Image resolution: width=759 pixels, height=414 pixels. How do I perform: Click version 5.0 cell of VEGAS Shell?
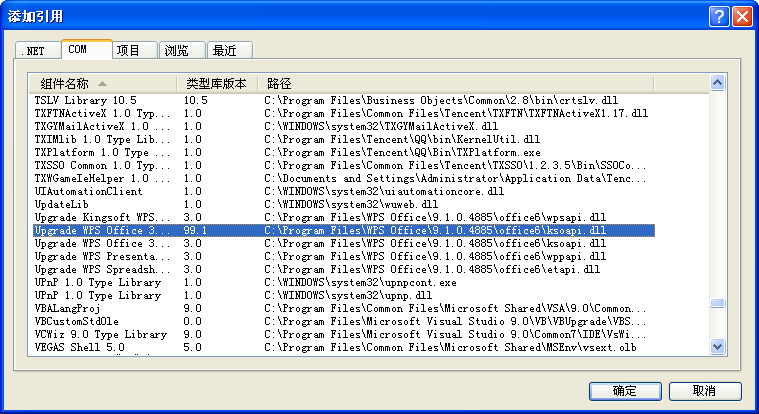coord(193,348)
